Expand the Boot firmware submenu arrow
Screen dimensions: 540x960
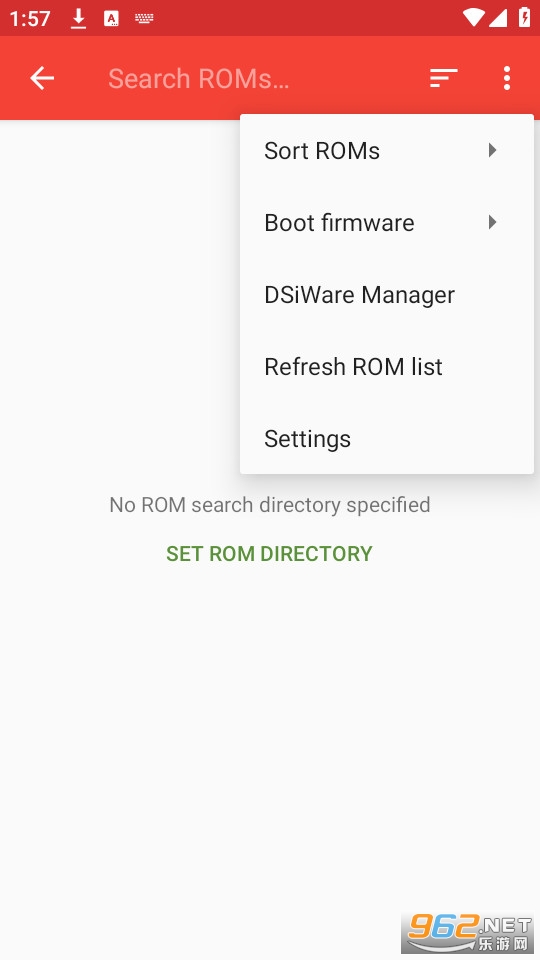(492, 222)
